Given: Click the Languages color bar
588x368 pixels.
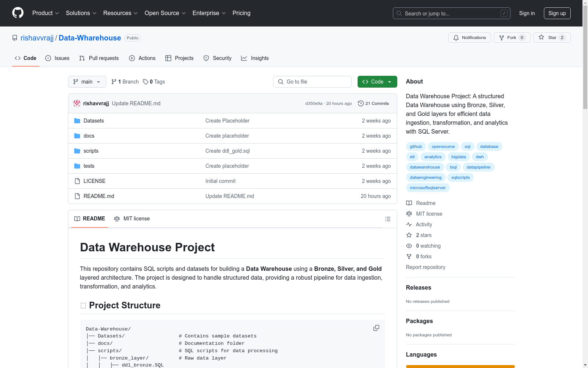Looking at the screenshot, I should (x=460, y=367).
